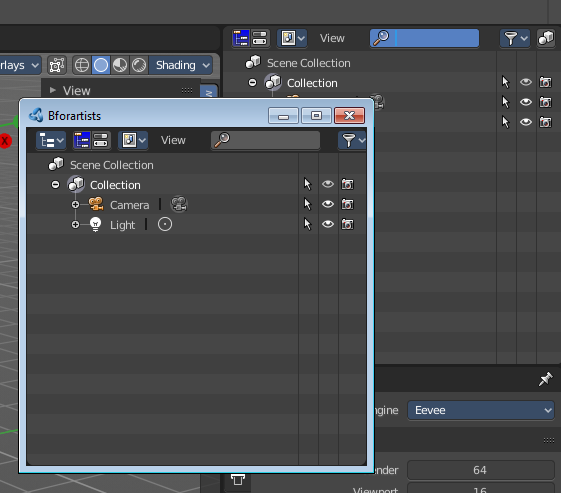561x493 pixels.
Task: Click the search field in Bforartists window
Action: point(265,140)
